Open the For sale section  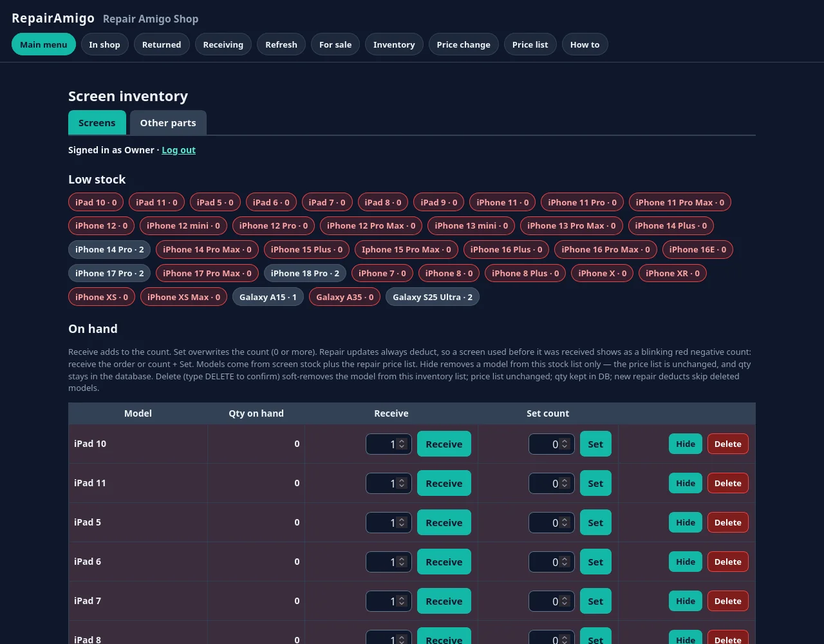click(335, 44)
